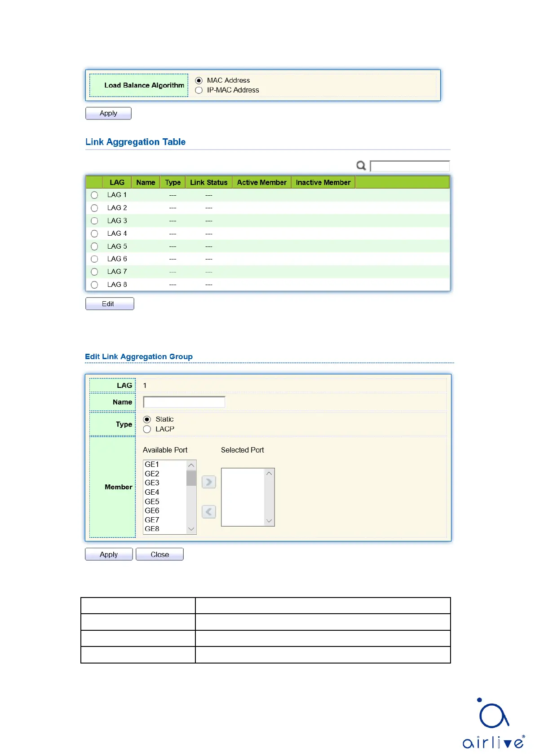Click the Edit button below table
Image resolution: width=535 pixels, height=756 pixels.
click(110, 304)
